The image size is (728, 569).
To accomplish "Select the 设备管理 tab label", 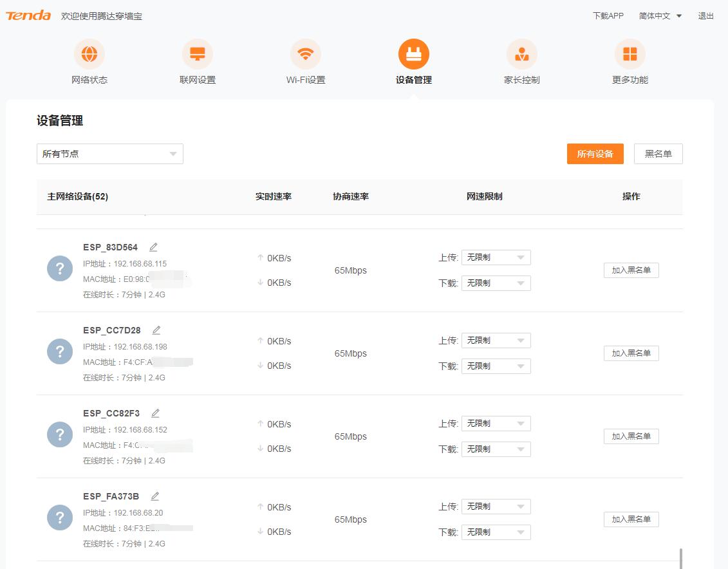I will coord(414,80).
